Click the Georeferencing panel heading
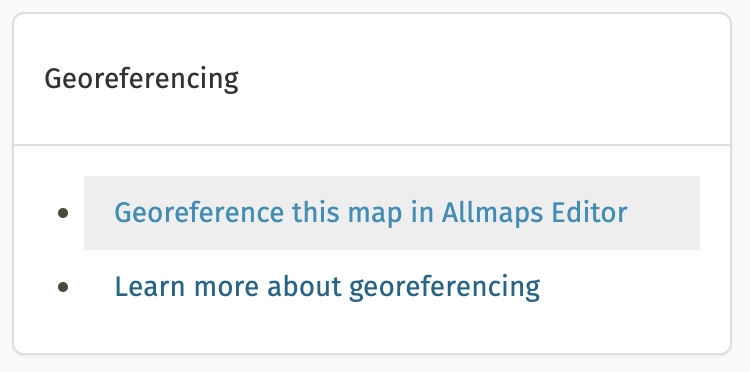 pos(141,79)
